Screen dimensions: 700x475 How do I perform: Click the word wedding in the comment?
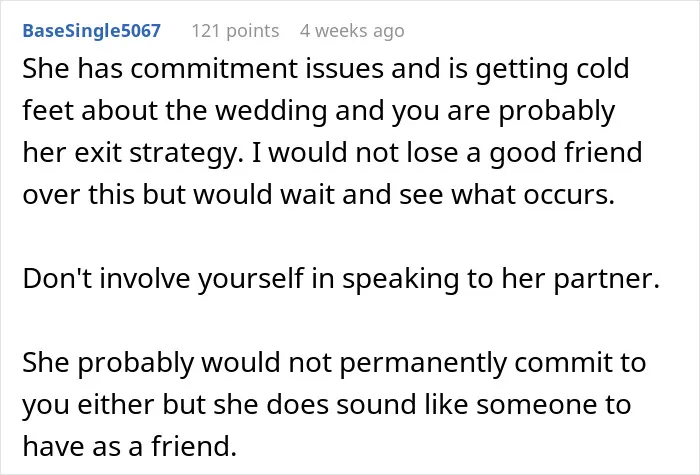pyautogui.click(x=271, y=110)
